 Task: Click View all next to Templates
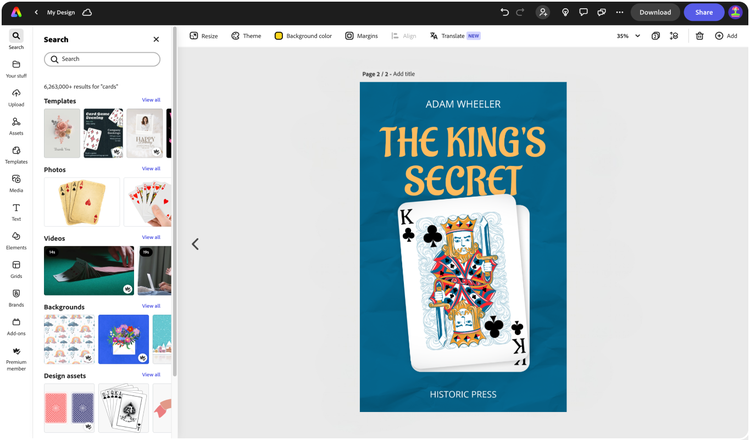151,100
